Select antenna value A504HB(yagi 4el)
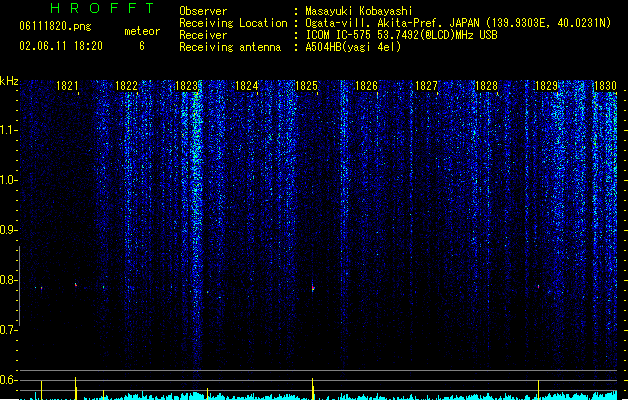Viewport: 629px width, 400px height. click(x=353, y=47)
